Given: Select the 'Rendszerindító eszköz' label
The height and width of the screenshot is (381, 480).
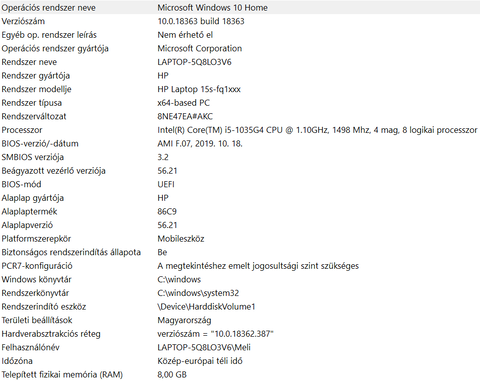Looking at the screenshot, I should pos(44,307).
